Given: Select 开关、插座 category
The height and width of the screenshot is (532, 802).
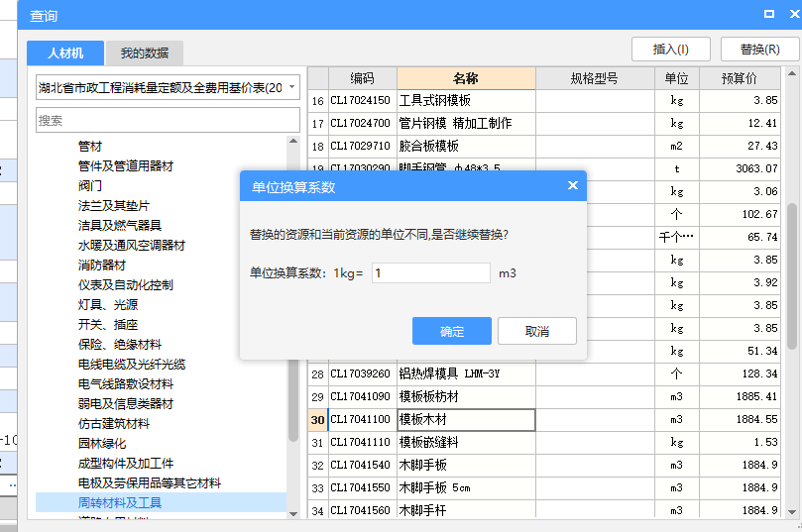Looking at the screenshot, I should (x=108, y=325).
